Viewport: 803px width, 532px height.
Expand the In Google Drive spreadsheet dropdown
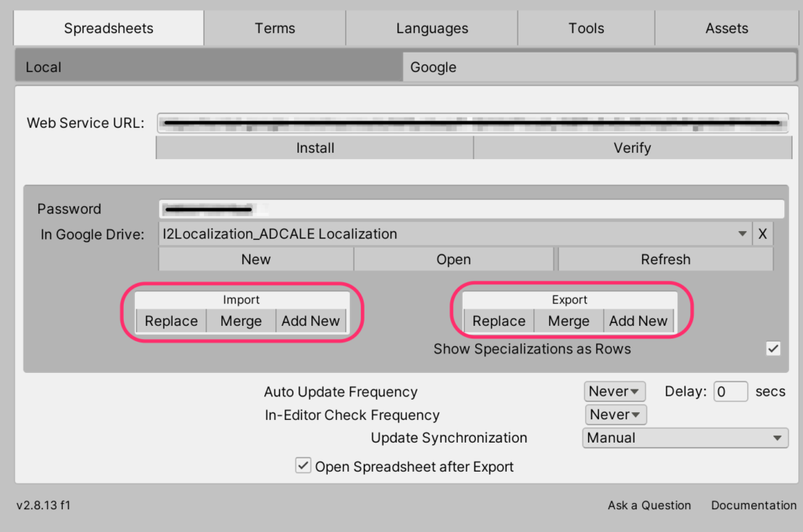coord(454,233)
